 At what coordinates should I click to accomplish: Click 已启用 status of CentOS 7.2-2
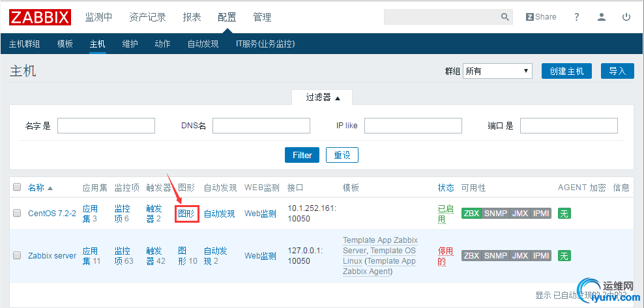point(446,214)
